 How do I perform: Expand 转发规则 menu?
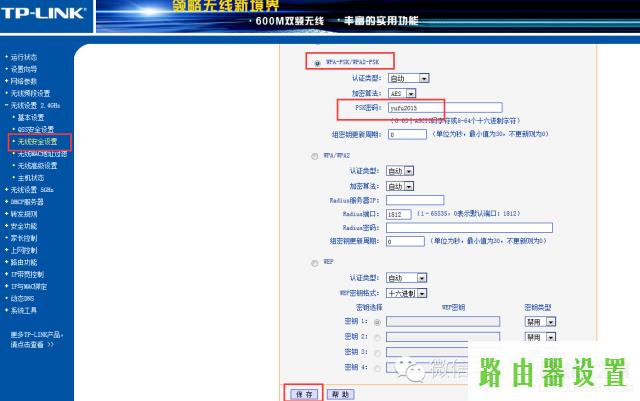tap(24, 214)
